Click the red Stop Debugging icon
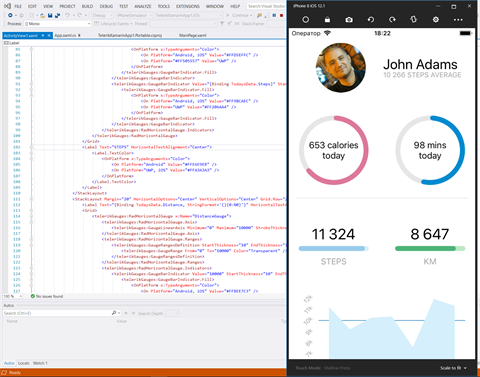Image resolution: width=480 pixels, height=377 pixels. (x=282, y=15)
